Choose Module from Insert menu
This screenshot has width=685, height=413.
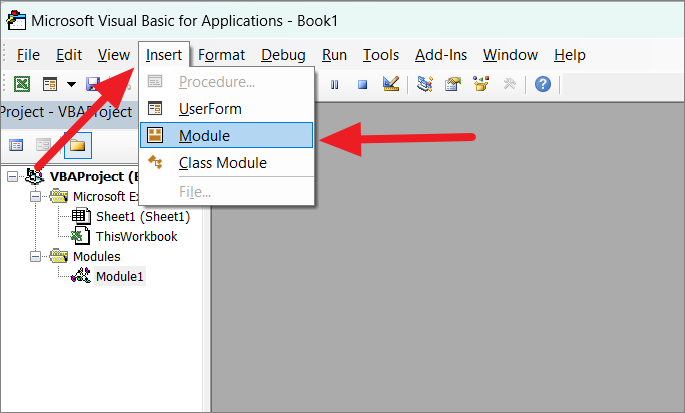[x=226, y=135]
